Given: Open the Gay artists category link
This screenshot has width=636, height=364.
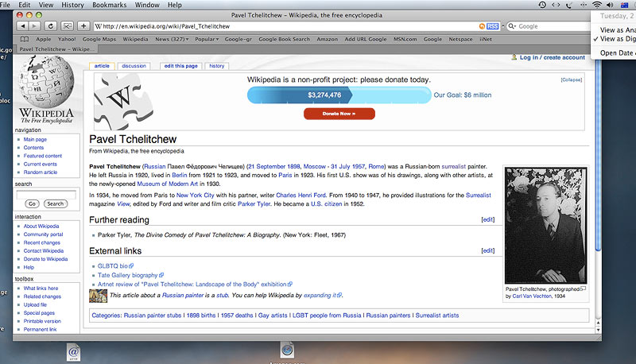Looking at the screenshot, I should [273, 316].
